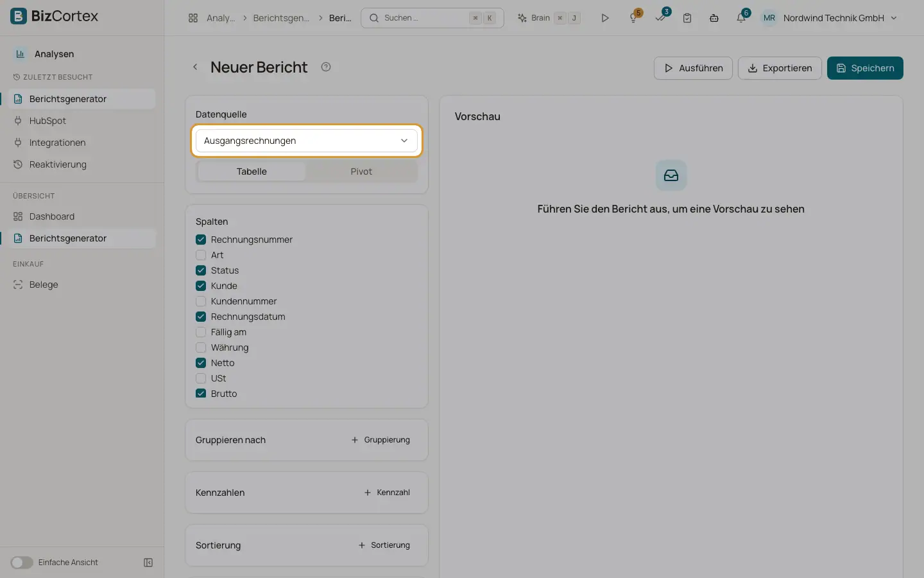Open the apps grid icon in breadcrumb
This screenshot has width=924, height=578.
click(193, 18)
